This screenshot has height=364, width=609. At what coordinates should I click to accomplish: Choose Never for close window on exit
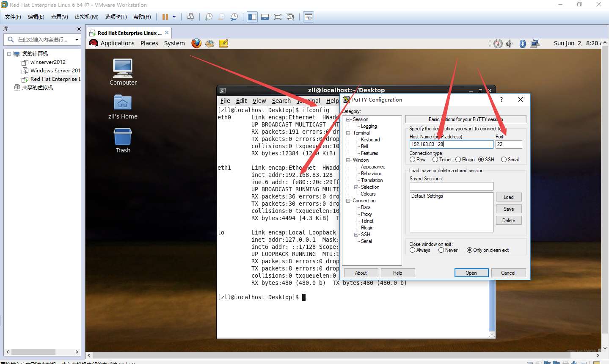tap(441, 250)
